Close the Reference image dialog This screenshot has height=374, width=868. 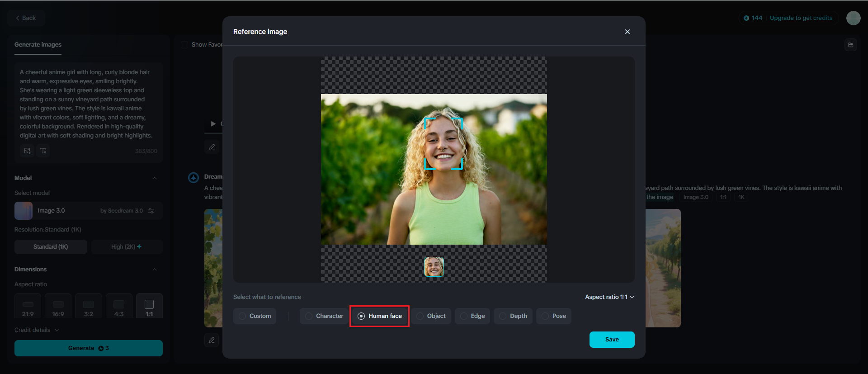click(627, 32)
